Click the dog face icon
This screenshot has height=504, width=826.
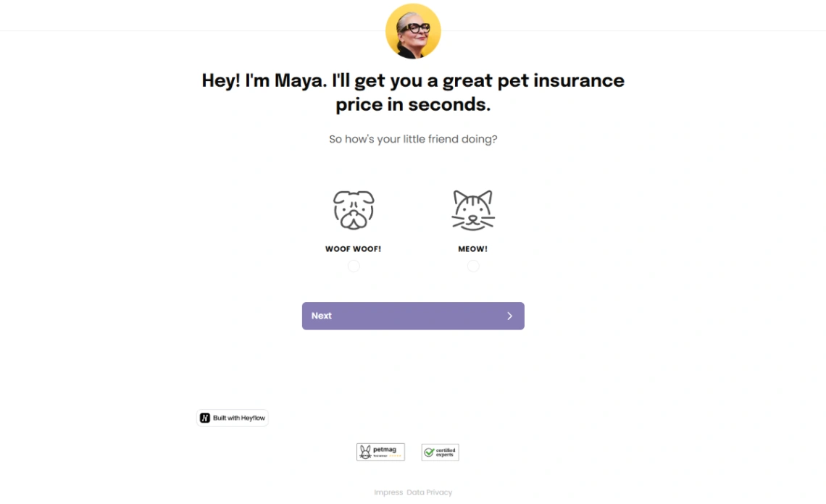click(x=354, y=210)
